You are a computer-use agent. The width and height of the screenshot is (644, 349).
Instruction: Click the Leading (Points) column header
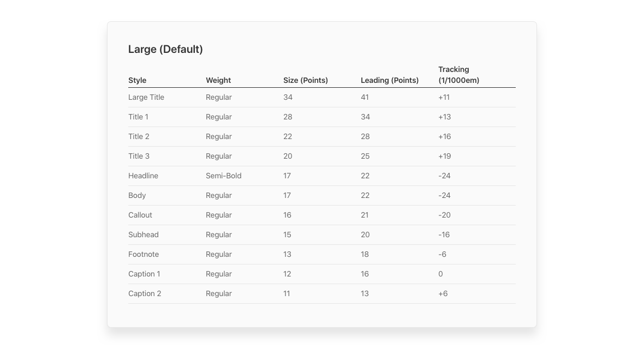point(390,80)
